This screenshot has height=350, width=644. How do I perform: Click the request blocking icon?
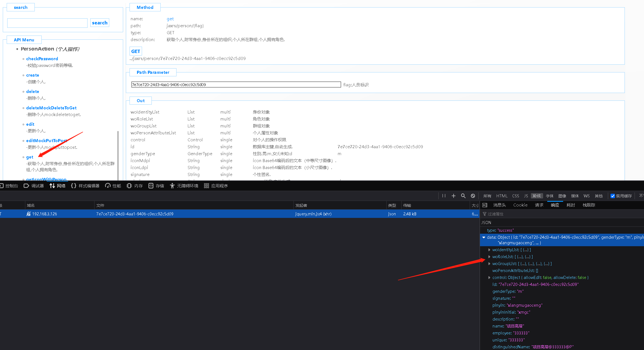click(x=473, y=196)
